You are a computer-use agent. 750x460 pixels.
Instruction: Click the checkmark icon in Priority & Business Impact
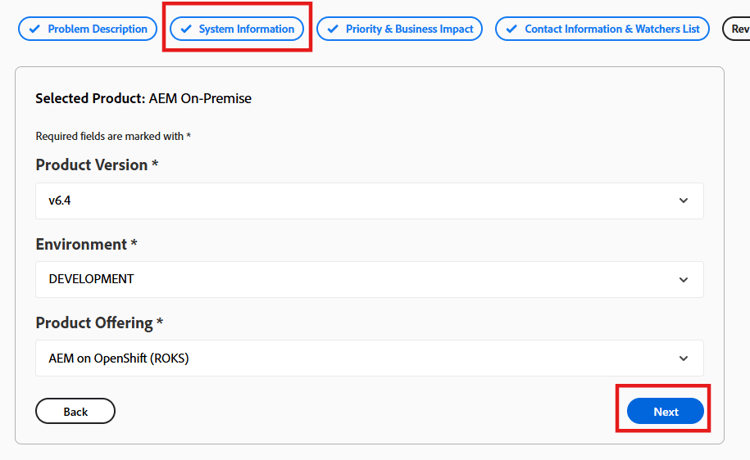(333, 29)
